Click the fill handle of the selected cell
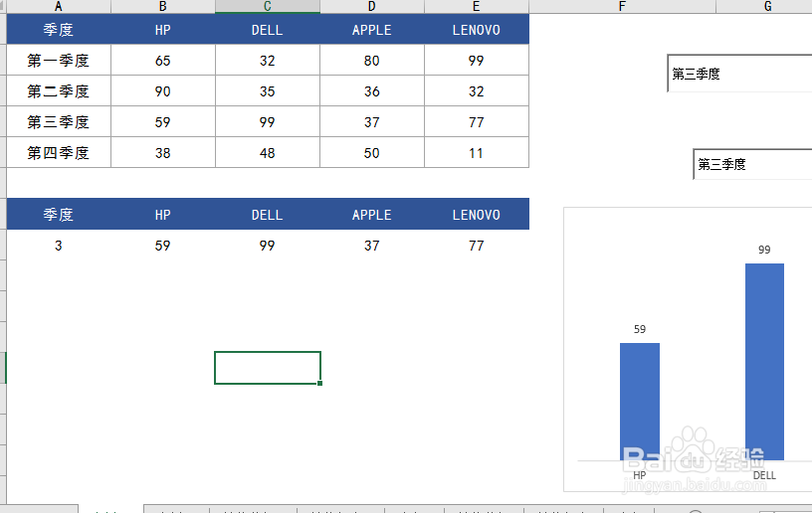The width and height of the screenshot is (812, 513). click(x=320, y=383)
